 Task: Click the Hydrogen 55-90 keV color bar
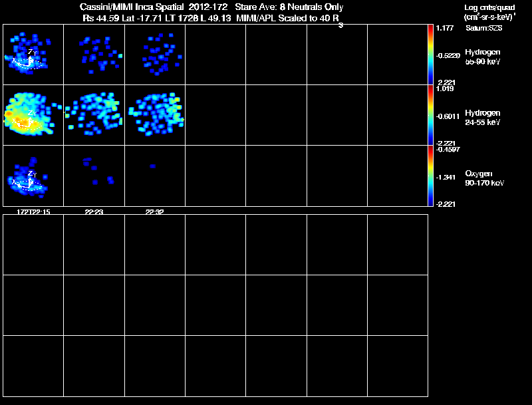430,55
